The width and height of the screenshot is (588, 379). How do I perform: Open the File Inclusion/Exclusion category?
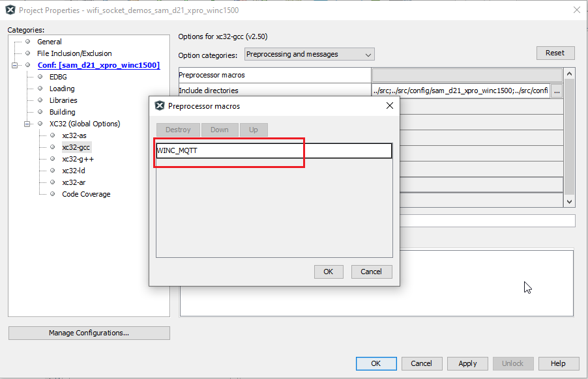(27, 53)
